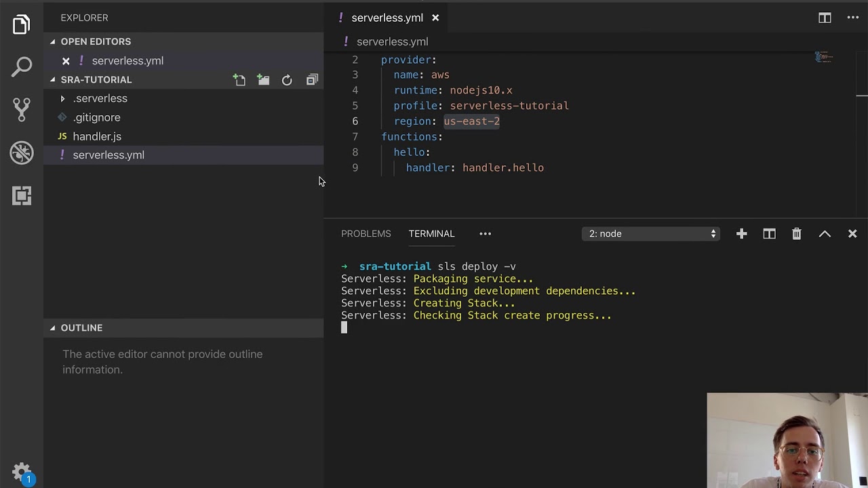Click 'Packaging service...' terminal line

click(x=473, y=279)
